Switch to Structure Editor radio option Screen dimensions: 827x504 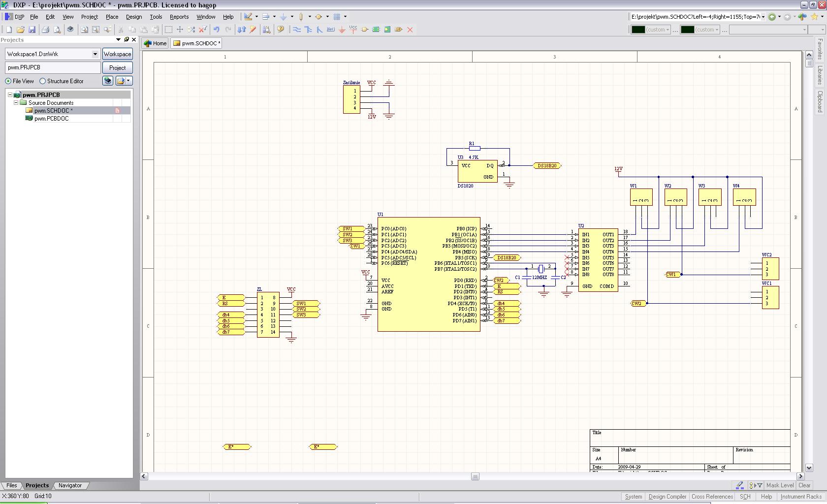click(43, 81)
